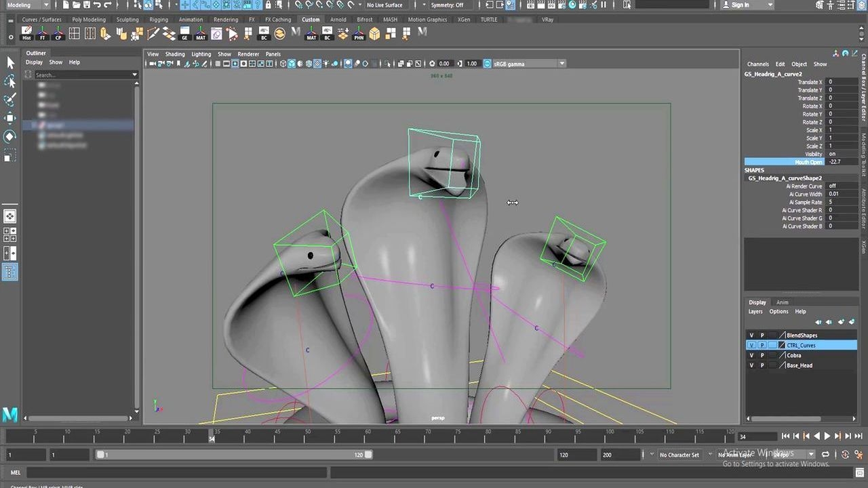Image resolution: width=868 pixels, height=488 pixels.
Task: Click the GE shelf icon
Action: 184,33
